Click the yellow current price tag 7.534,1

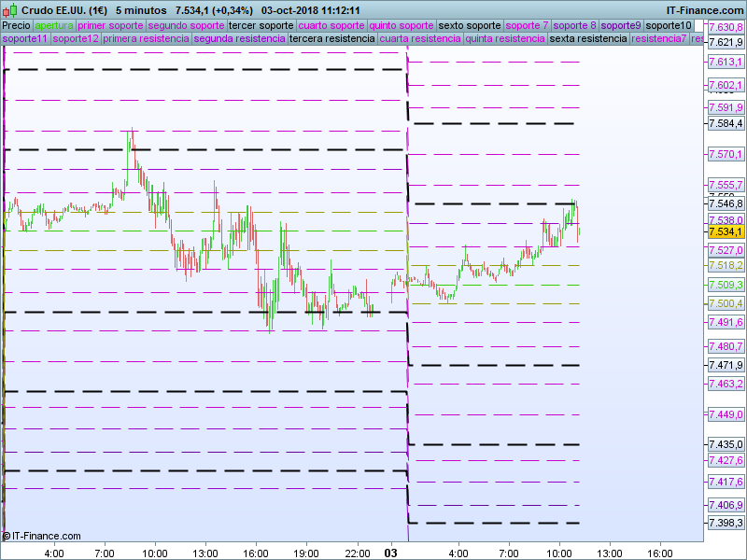pyautogui.click(x=726, y=231)
